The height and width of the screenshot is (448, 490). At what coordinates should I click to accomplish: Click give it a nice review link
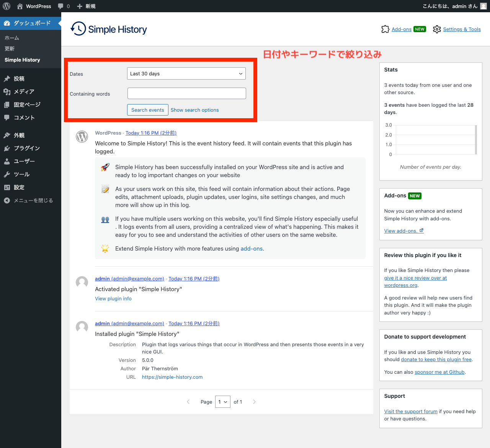click(x=415, y=282)
